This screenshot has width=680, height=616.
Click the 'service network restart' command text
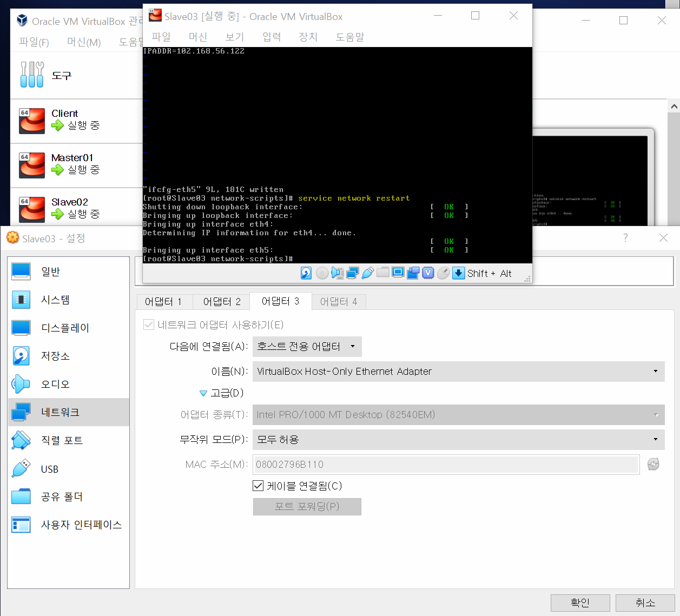[x=354, y=198]
